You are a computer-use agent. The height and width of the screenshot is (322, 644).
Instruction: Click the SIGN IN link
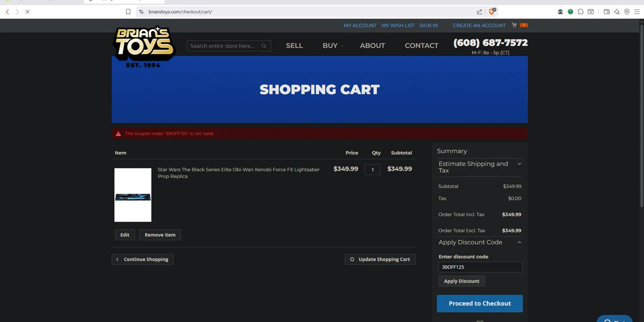coord(428,25)
